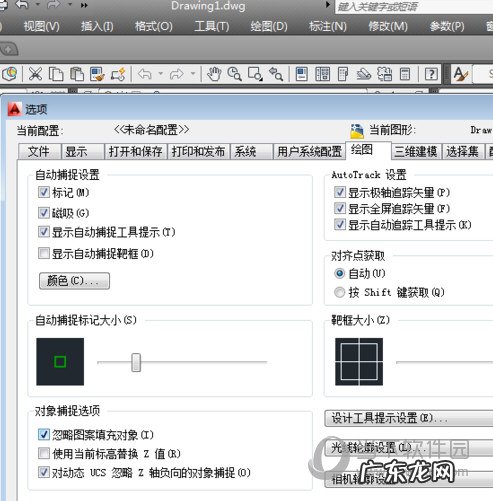The width and height of the screenshot is (493, 501).
Task: Click the keyword search input field
Action: 414,7
